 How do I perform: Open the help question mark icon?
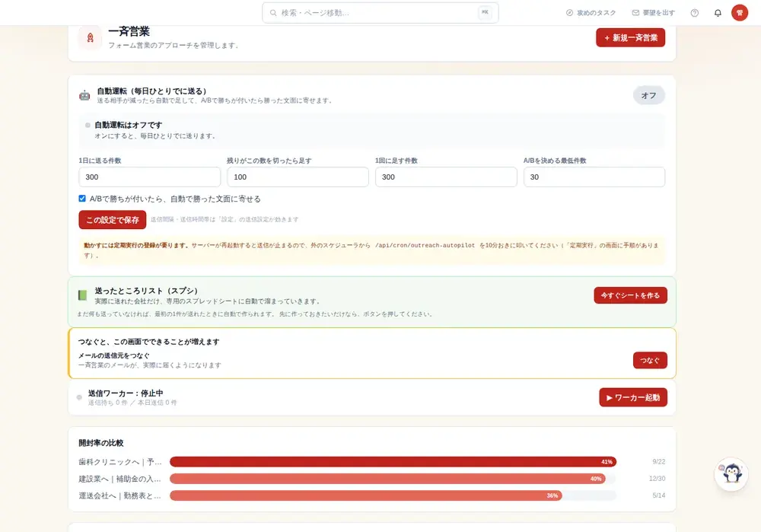(695, 13)
